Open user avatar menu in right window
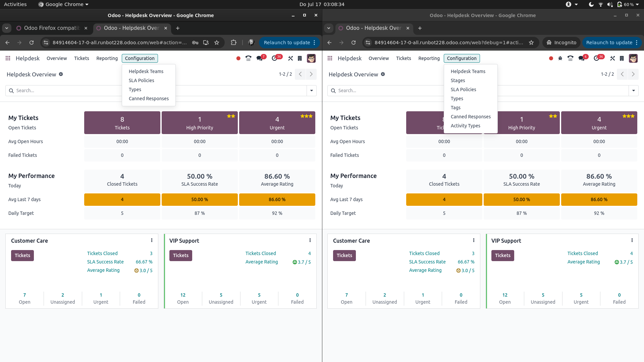 [x=633, y=58]
